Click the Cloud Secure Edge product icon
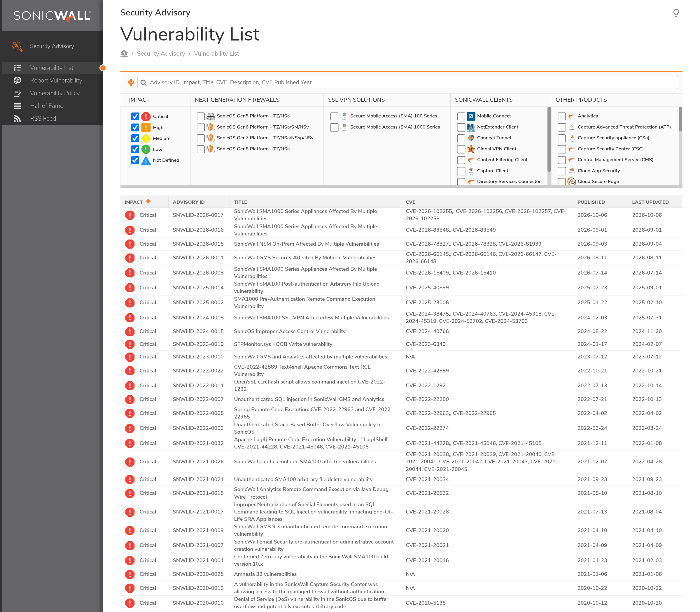This screenshot has height=612, width=700. (571, 181)
